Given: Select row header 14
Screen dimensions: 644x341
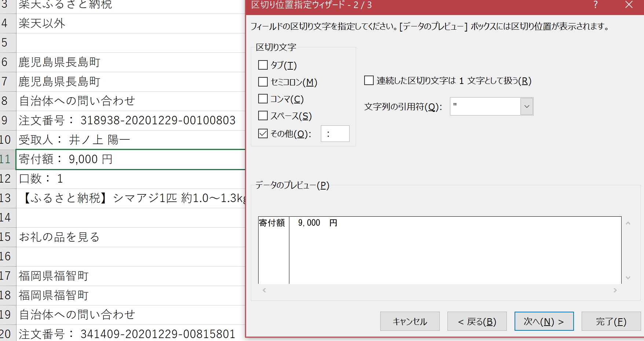Looking at the screenshot, I should [x=8, y=218].
